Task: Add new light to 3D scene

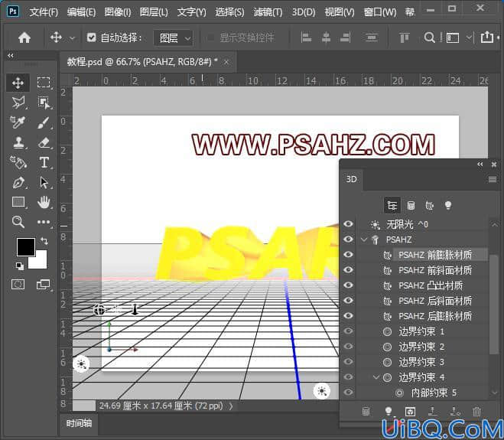Action: pos(389,411)
